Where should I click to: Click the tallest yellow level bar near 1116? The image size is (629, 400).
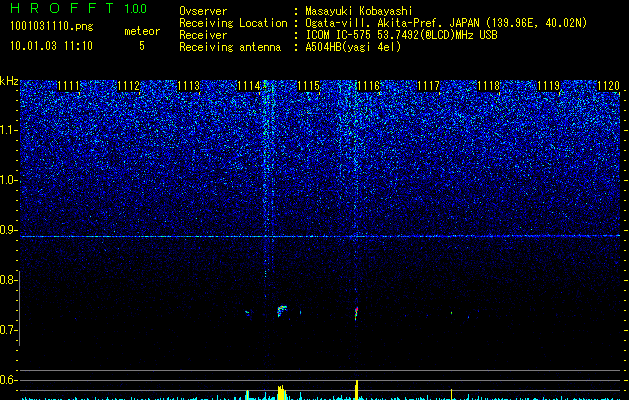pos(356,390)
